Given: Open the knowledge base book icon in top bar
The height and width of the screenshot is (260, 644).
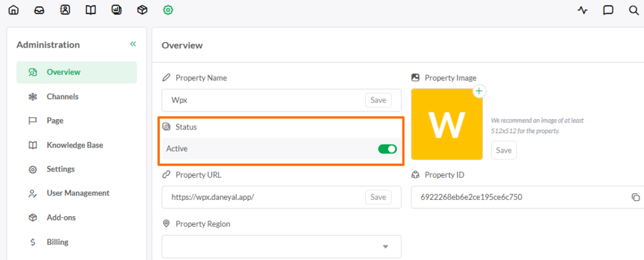Looking at the screenshot, I should point(91,10).
